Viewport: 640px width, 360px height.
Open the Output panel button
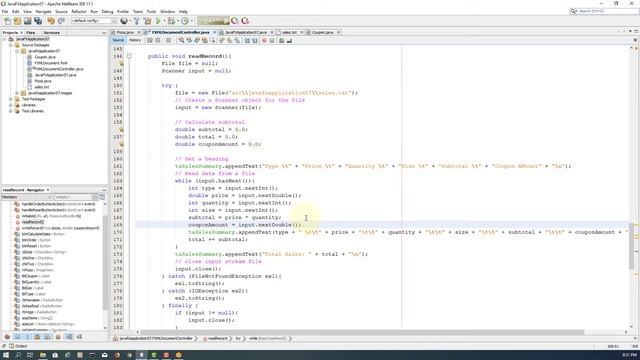click(x=18, y=346)
